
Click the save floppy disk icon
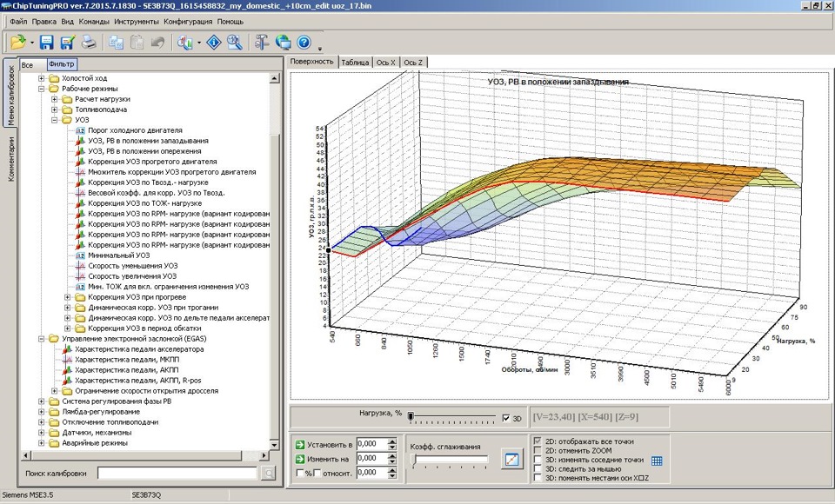click(x=46, y=42)
